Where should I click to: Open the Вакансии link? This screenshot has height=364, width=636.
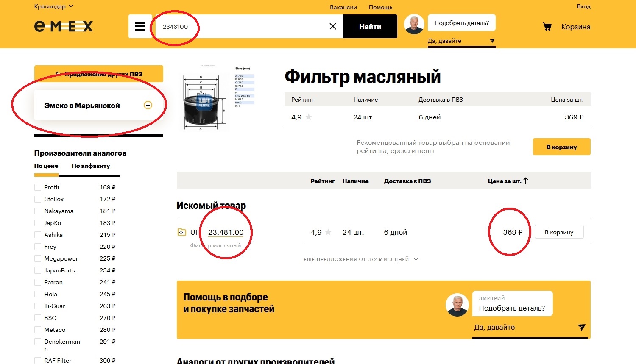tap(343, 7)
